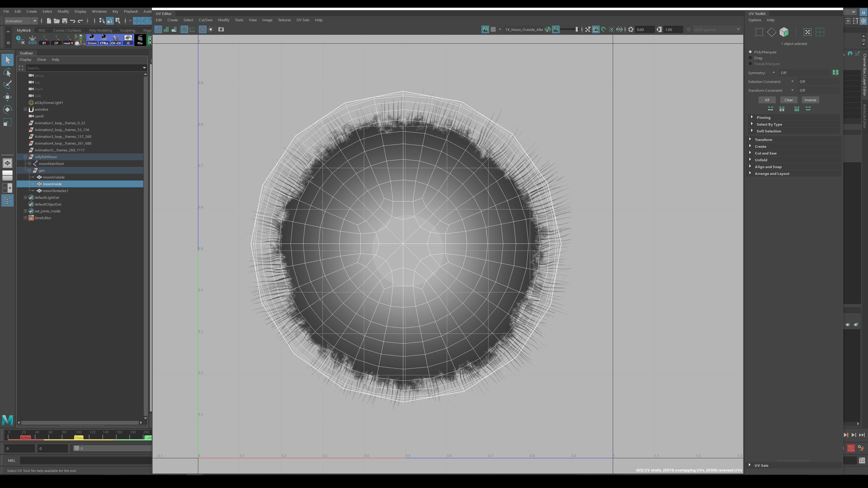Select the Rotate tool in toolbox
Viewport: 868px width, 488px height.
[7, 109]
